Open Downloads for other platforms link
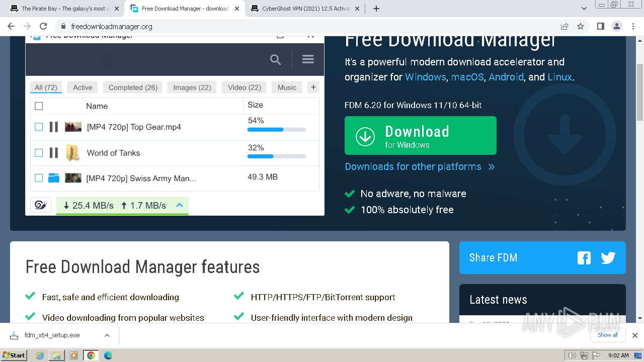This screenshot has width=644, height=362. (x=420, y=166)
